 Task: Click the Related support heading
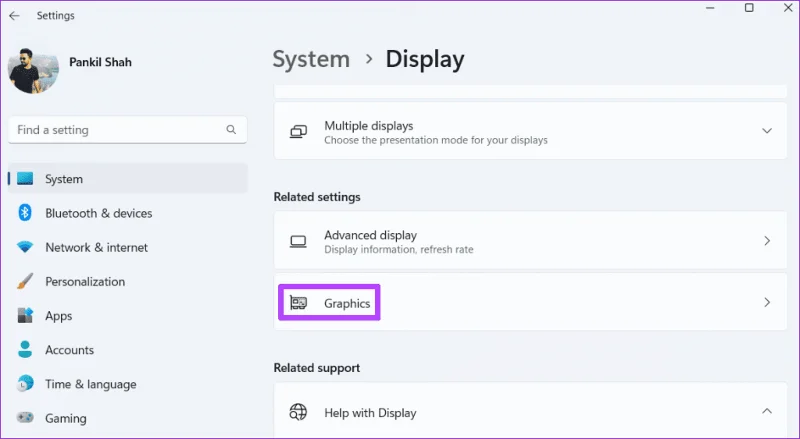pyautogui.click(x=317, y=368)
